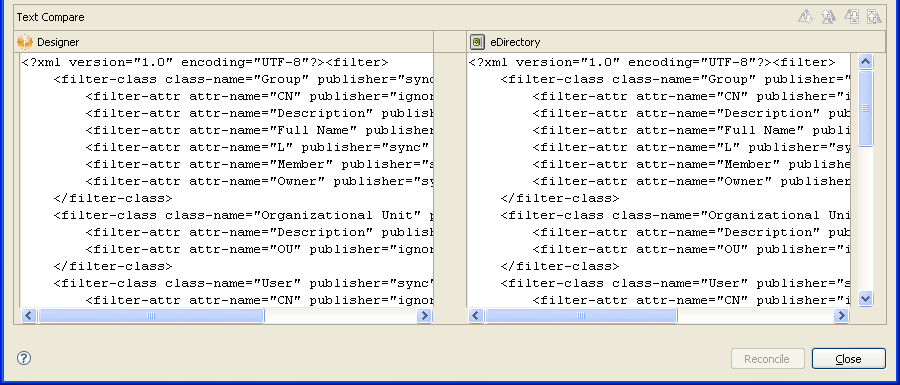Viewport: 900px width, 385px height.
Task: Click the first </filter-class> line in eDirectory pane
Action: 560,199
